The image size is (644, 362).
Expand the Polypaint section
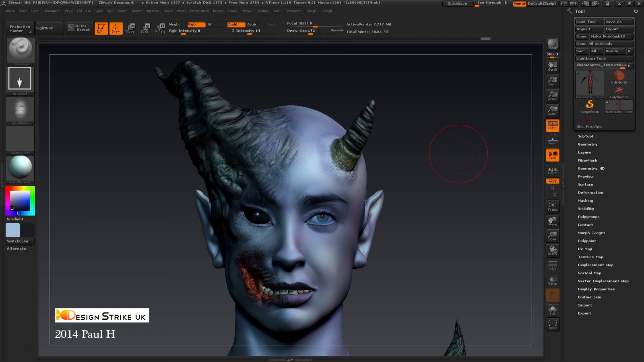(x=587, y=241)
